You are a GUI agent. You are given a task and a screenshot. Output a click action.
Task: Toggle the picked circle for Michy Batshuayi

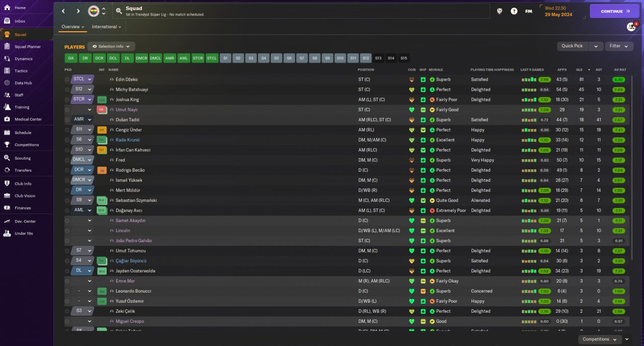pos(67,90)
